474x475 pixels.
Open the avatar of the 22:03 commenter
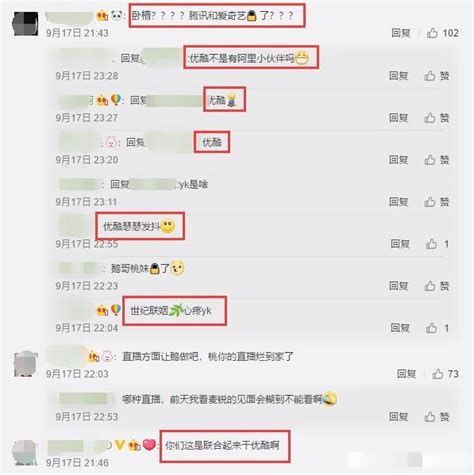(x=25, y=364)
